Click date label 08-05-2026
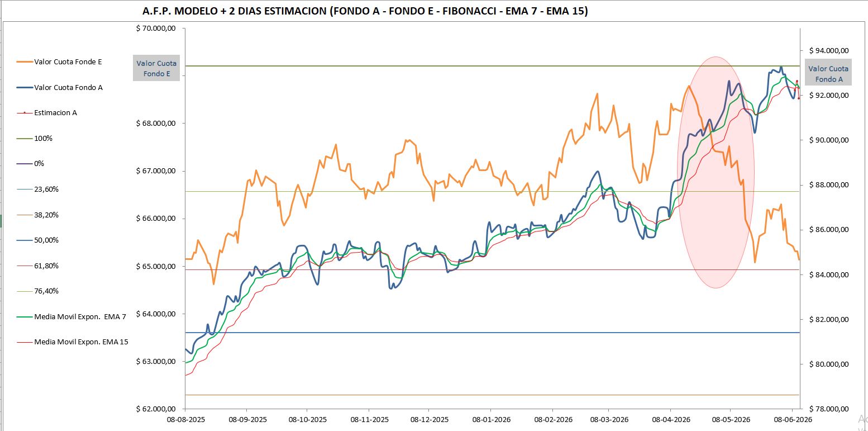This screenshot has width=868, height=431. pos(730,419)
